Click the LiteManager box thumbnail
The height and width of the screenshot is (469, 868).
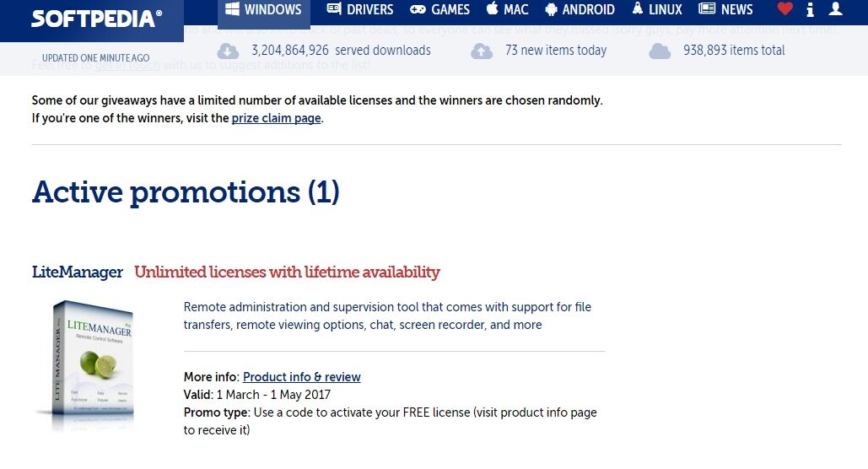click(89, 365)
